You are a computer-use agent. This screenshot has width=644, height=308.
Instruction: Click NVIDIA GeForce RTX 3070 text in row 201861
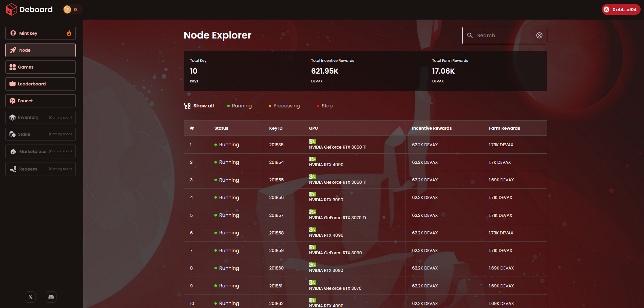(335, 288)
